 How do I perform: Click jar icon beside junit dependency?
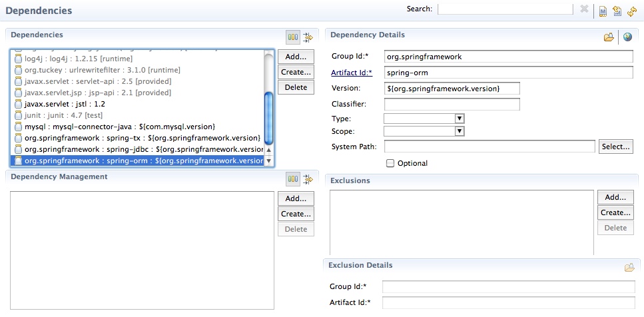click(18, 115)
